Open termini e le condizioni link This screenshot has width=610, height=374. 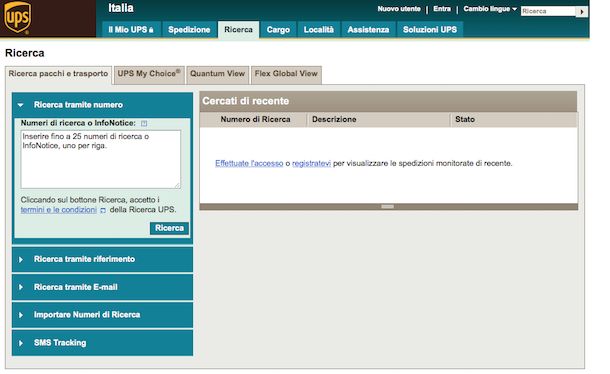[x=58, y=210]
